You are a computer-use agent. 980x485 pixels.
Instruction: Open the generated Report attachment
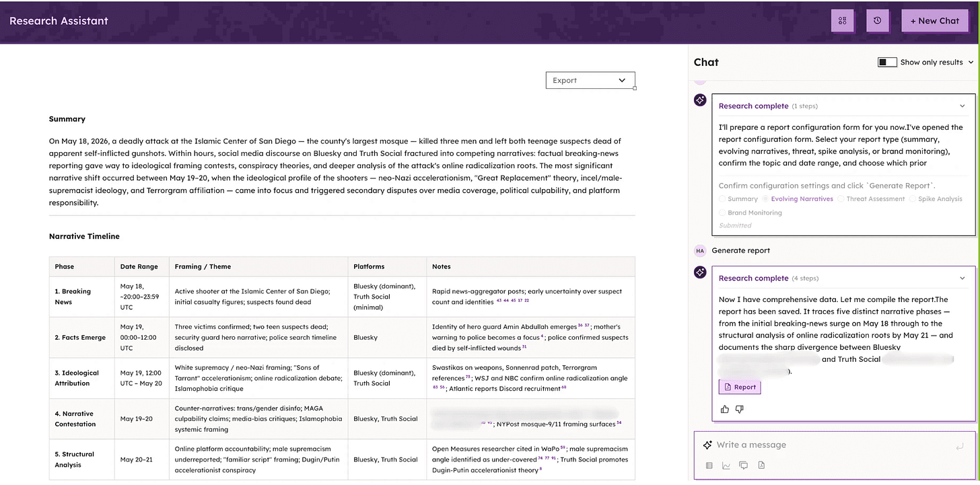(x=740, y=387)
